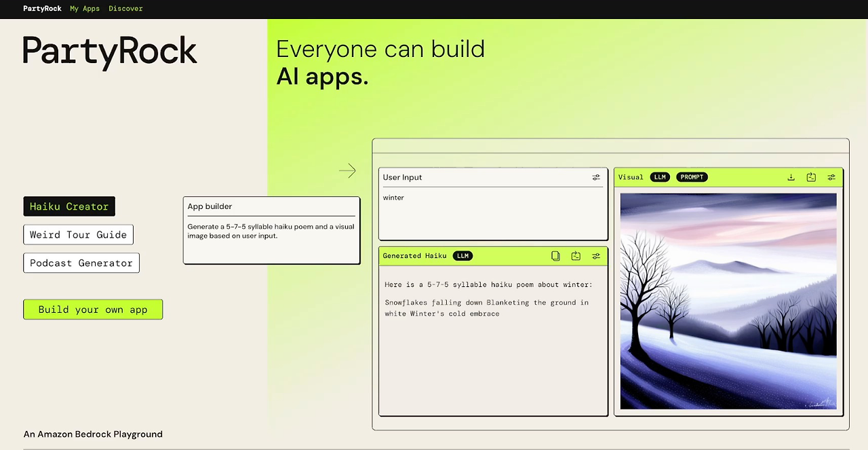Select the Weird Tour Guide example
Viewport: 868px width, 450px height.
[79, 235]
